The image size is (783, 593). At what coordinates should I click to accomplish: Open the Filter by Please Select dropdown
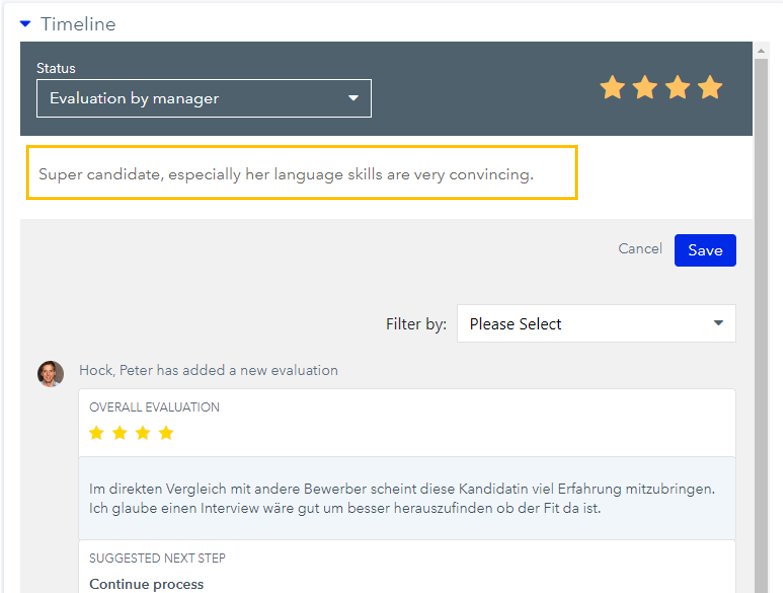pyautogui.click(x=596, y=324)
